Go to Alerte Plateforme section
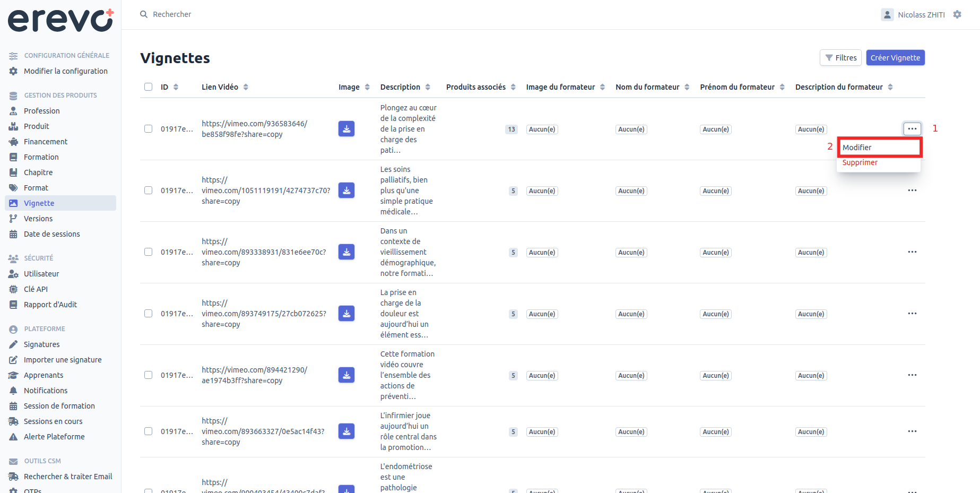 pyautogui.click(x=54, y=437)
